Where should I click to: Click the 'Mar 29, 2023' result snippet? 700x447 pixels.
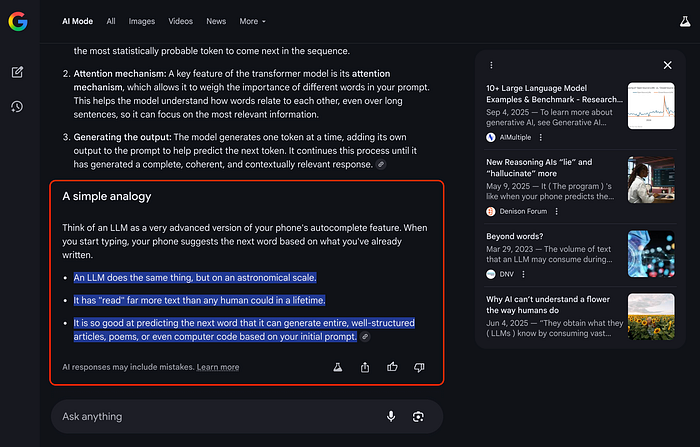[549, 254]
